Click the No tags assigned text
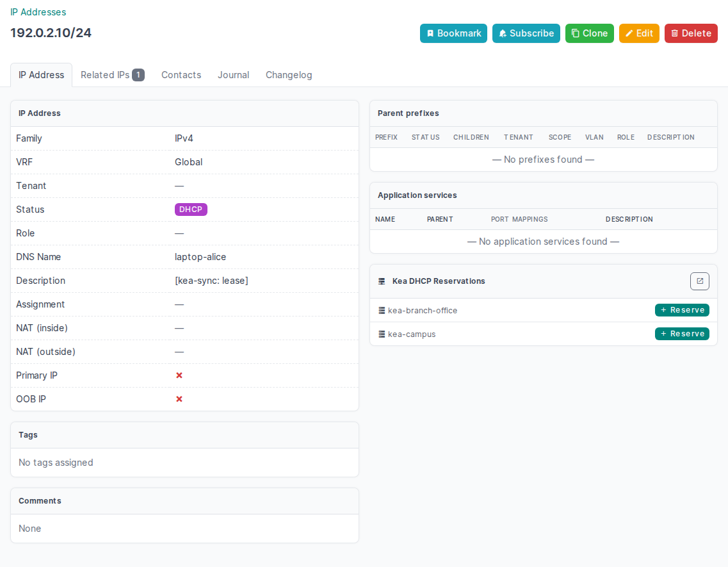Screen dimensions: 728x567 point(56,463)
